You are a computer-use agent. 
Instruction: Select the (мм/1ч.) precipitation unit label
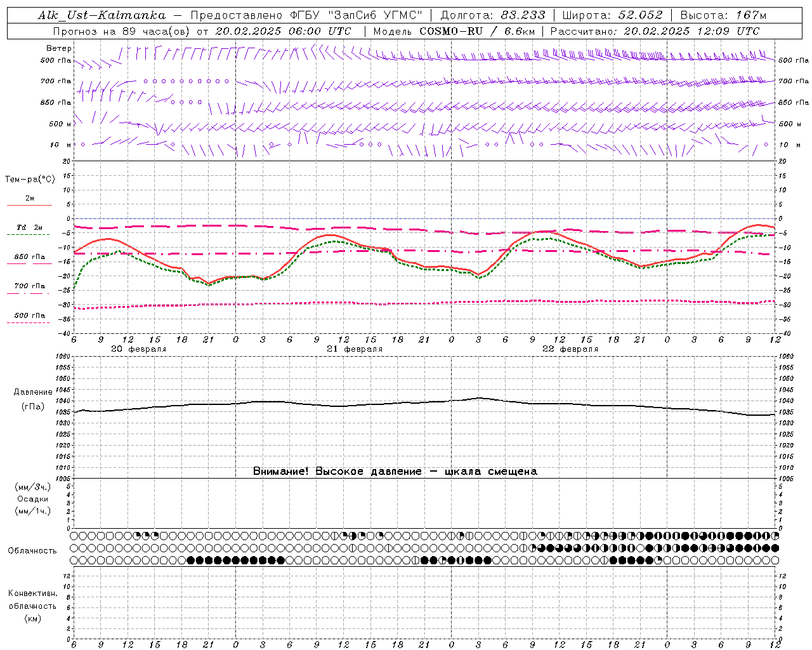pos(33,511)
